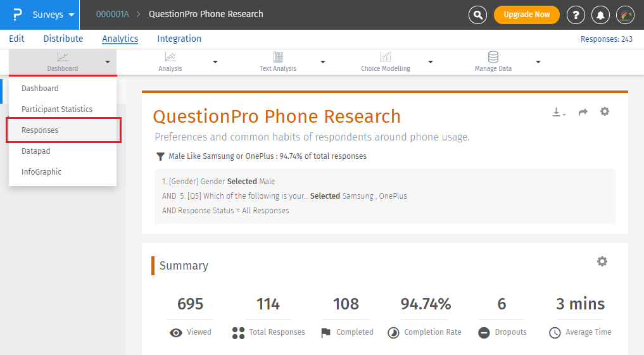The height and width of the screenshot is (355, 644).
Task: Click the Preferences and common habits subtitle
Action: pyautogui.click(x=312, y=137)
